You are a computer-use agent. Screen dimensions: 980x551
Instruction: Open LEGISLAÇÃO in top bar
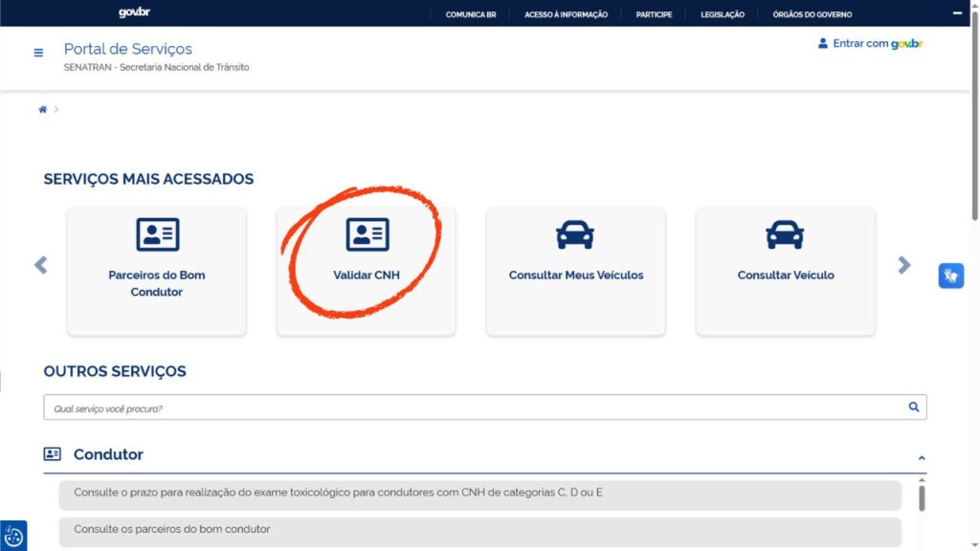pyautogui.click(x=722, y=14)
